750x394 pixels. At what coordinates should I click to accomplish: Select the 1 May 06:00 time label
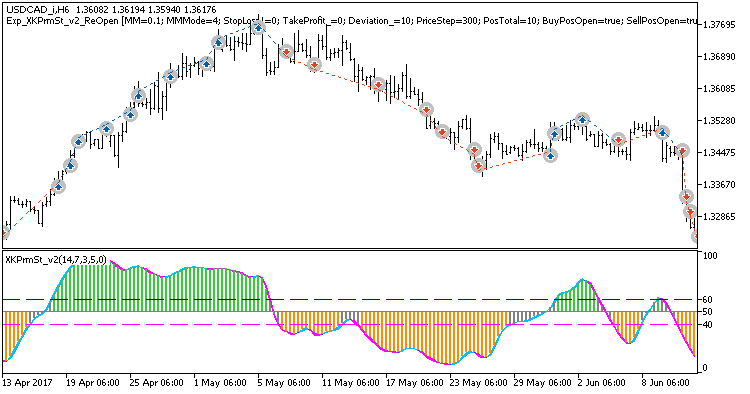(221, 383)
